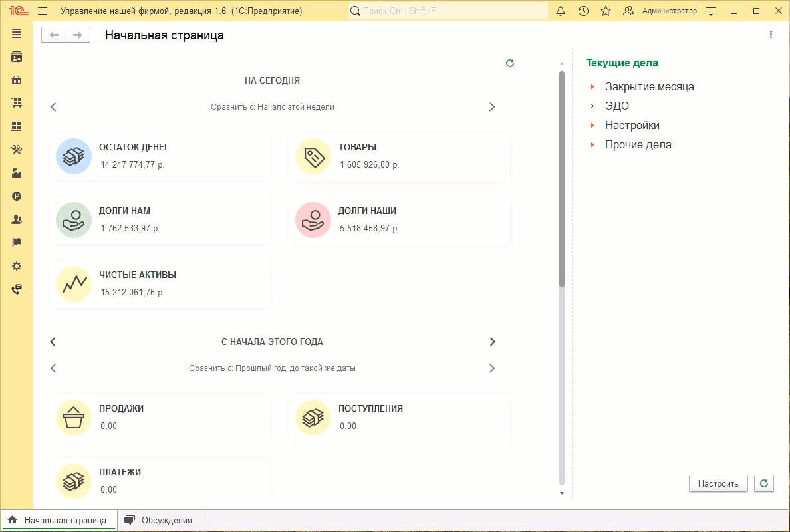Open the settings gear in sidebar
The image size is (790, 532).
17,266
